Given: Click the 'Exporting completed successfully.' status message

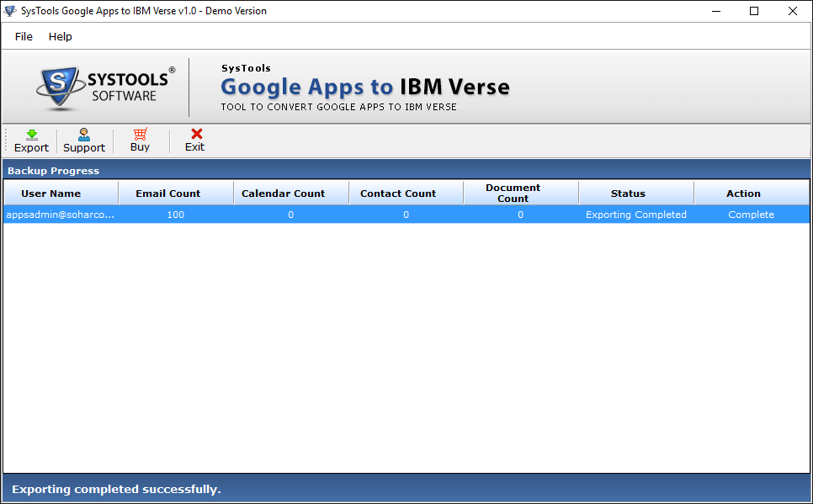Looking at the screenshot, I should pyautogui.click(x=117, y=490).
